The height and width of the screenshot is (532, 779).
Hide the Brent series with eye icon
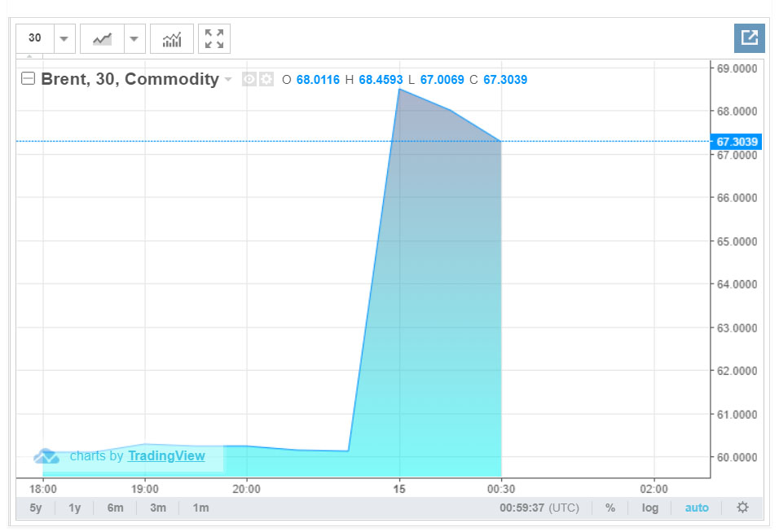(249, 79)
